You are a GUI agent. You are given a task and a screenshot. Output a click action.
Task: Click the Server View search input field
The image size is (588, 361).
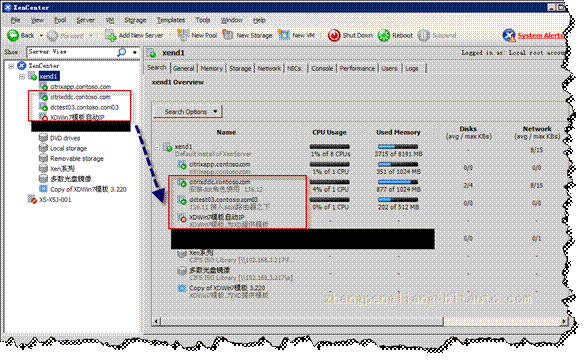point(71,52)
